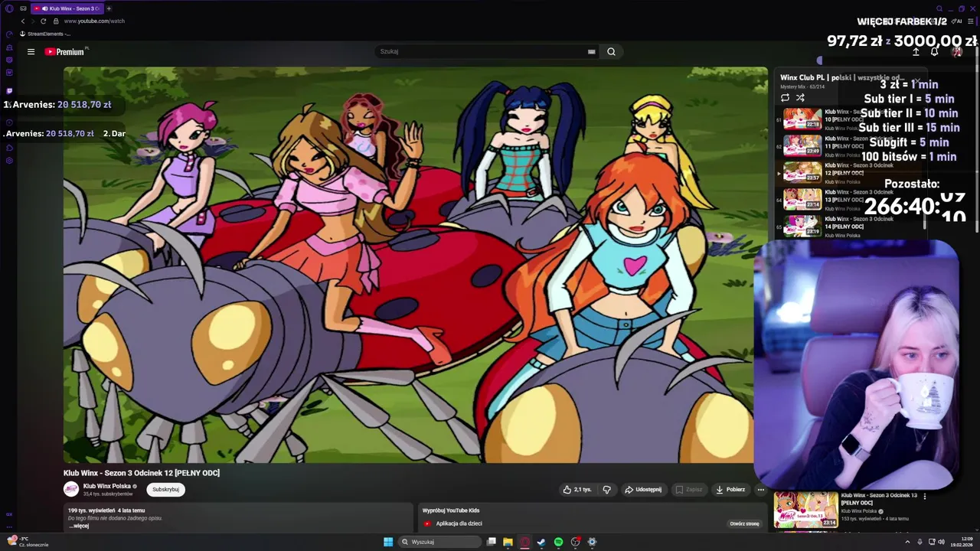The height and width of the screenshot is (551, 980).
Task: Click the taskbar Wyszukaj search box
Action: click(440, 542)
